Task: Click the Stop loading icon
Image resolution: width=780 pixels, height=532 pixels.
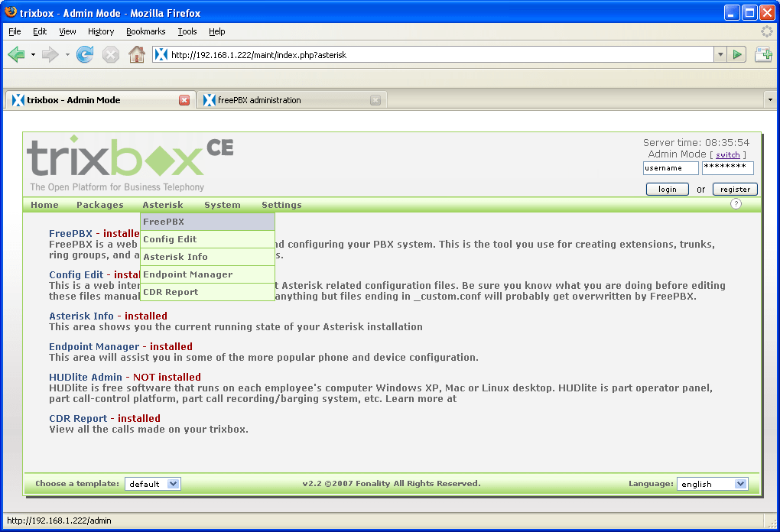Action: (x=110, y=55)
